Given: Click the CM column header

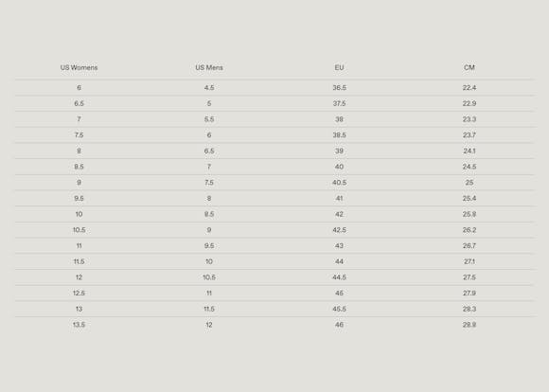Looking at the screenshot, I should click(469, 67).
